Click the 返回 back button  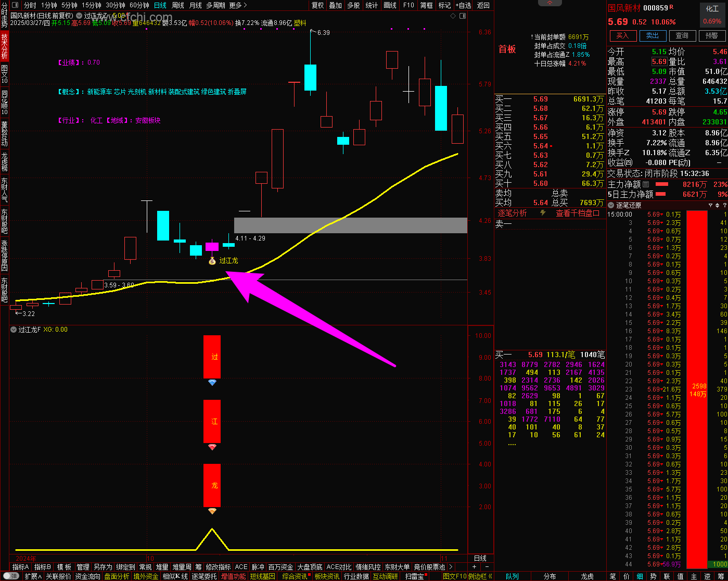tap(483, 5)
